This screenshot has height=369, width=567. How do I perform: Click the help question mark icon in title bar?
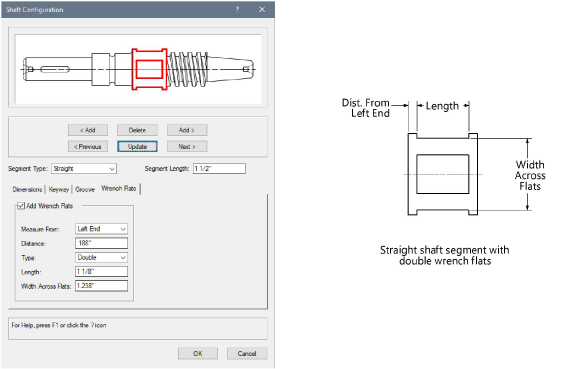coord(237,9)
